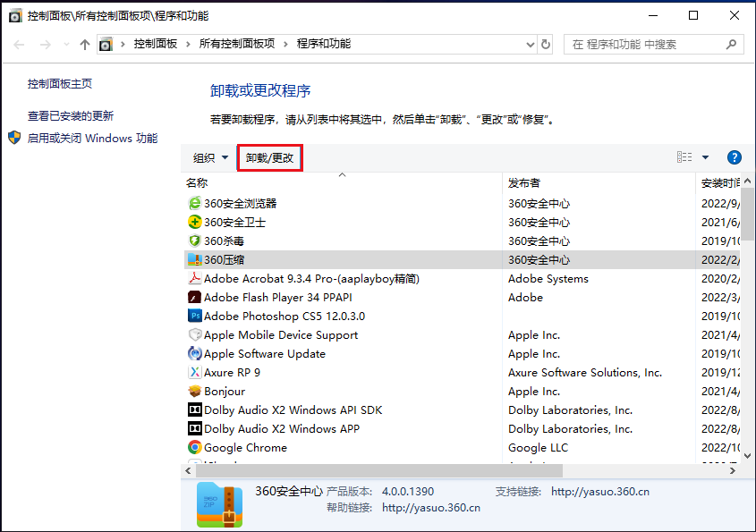
Task: Click the control panel icon in address bar
Action: [106, 45]
